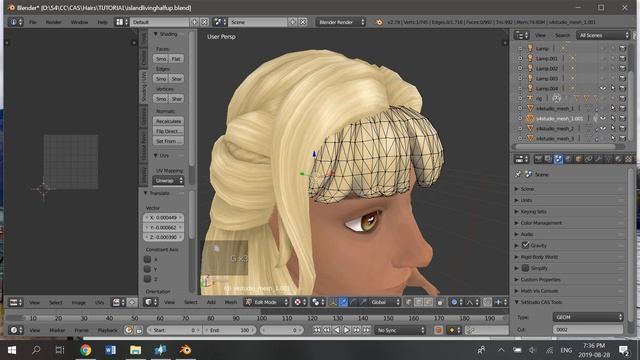This screenshot has height=360, width=640.
Task: Click the Smooth faces button
Action: [x=161, y=59]
